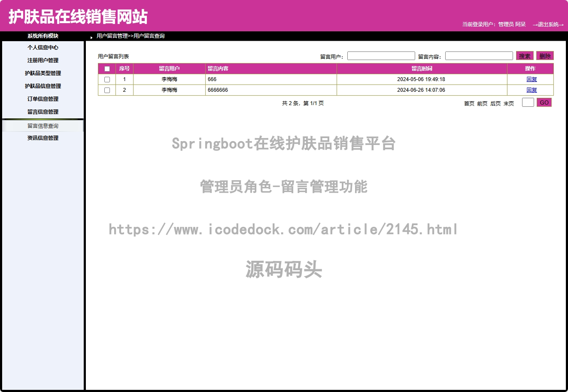Image resolution: width=568 pixels, height=392 pixels.
Task: Focus the 留言内容 search input field
Action: pos(479,56)
